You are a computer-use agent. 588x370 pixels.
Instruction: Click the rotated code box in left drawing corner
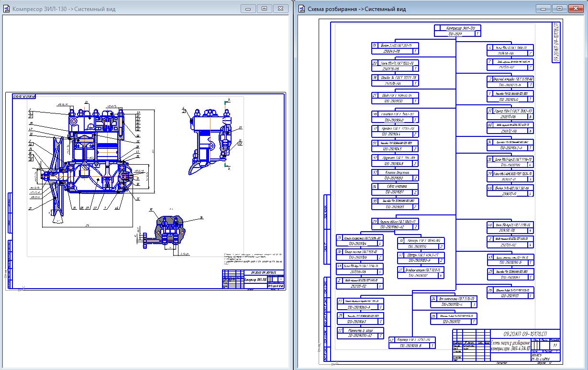click(25, 96)
